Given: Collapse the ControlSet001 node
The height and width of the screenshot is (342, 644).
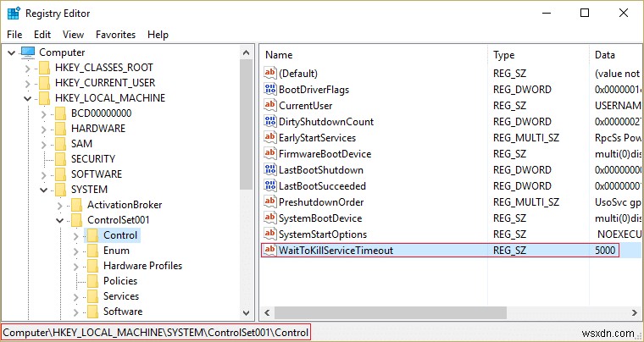Looking at the screenshot, I should pyautogui.click(x=60, y=220).
